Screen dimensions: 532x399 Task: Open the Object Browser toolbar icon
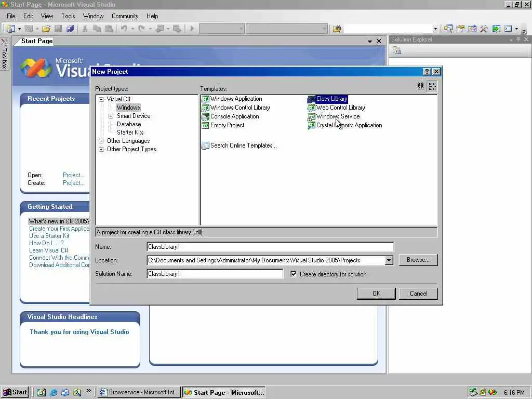[472, 29]
